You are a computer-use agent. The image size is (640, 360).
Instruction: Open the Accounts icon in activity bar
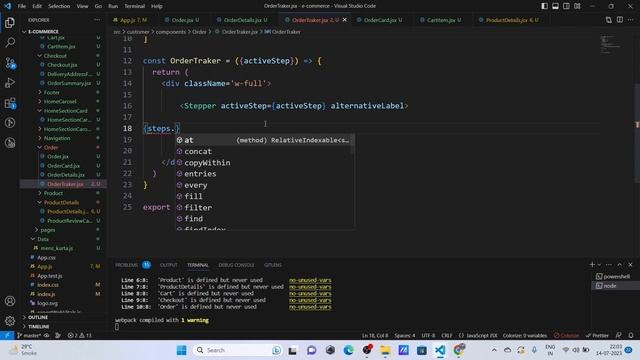(x=10, y=301)
